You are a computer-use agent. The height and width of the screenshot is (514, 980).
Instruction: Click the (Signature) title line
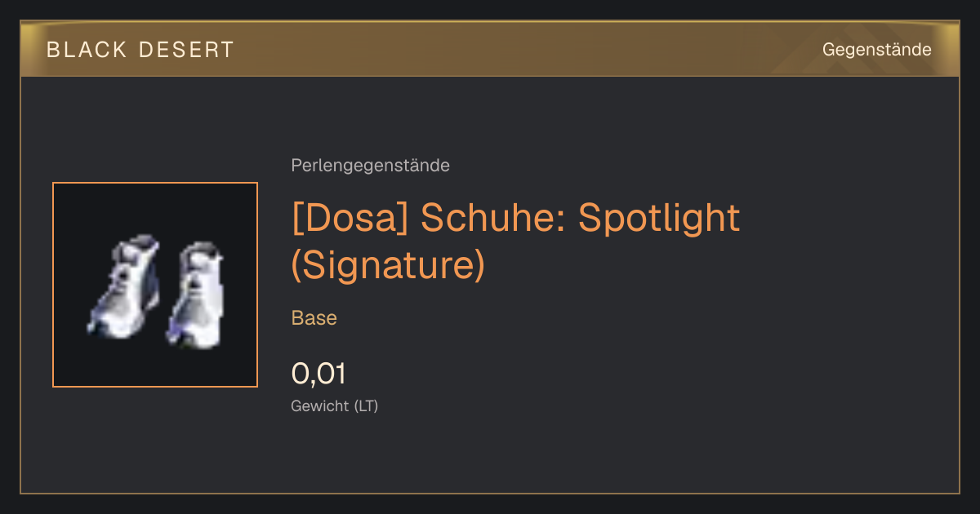pos(388,266)
